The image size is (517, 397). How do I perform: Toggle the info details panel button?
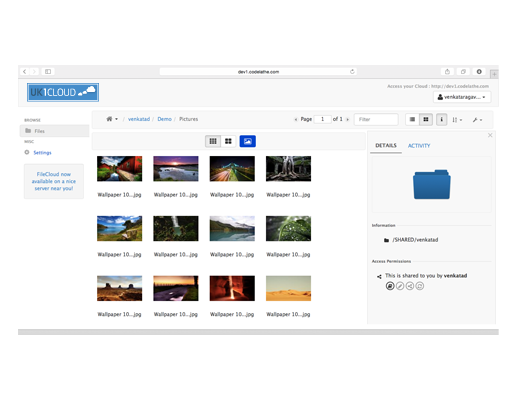tap(441, 119)
